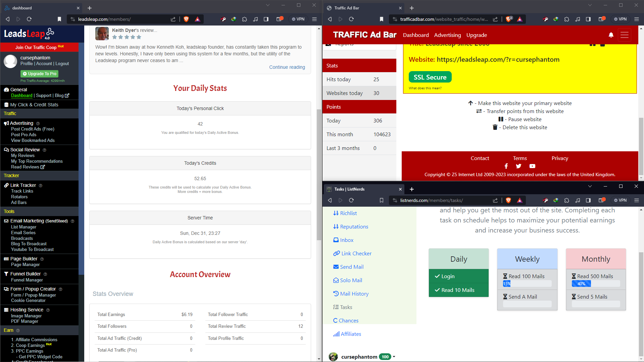The height and width of the screenshot is (362, 644).
Task: Click Contact link in Traffic Ad Bar footer
Action: pos(480,158)
